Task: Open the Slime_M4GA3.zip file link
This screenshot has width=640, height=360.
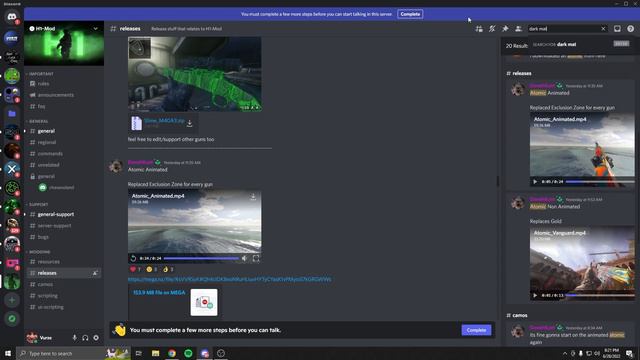Action: tap(164, 121)
